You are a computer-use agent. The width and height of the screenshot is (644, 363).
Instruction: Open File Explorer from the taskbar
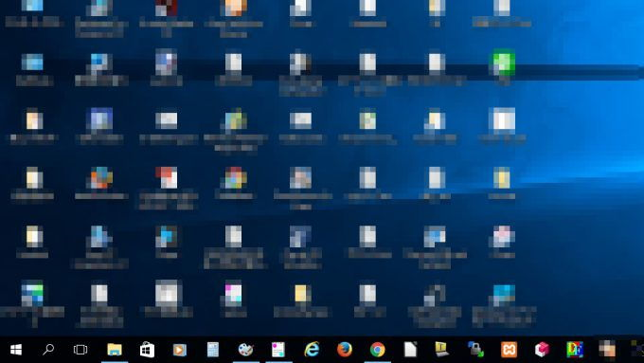(115, 350)
